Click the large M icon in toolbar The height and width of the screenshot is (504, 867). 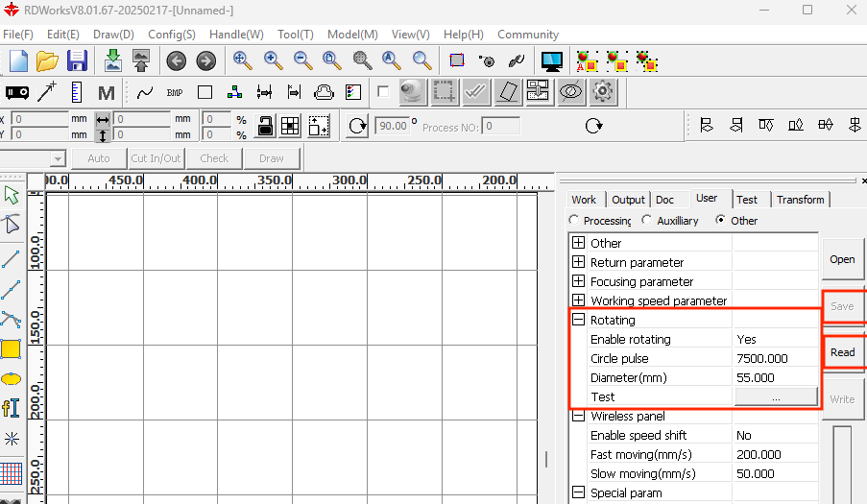coord(107,93)
